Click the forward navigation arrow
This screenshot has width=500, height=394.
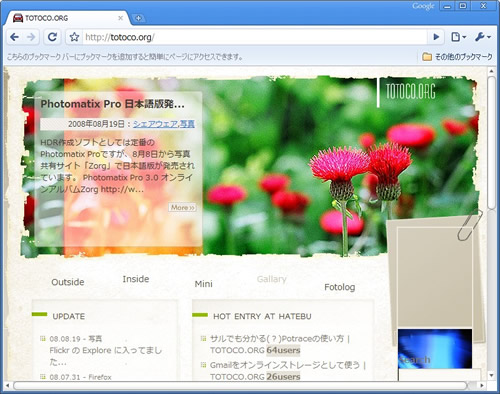click(x=31, y=37)
